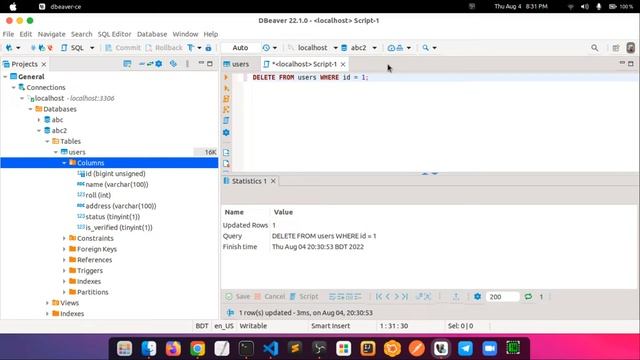Image resolution: width=640 pixels, height=360 pixels.
Task: Click the export result upload icon
Action: pos(456,297)
